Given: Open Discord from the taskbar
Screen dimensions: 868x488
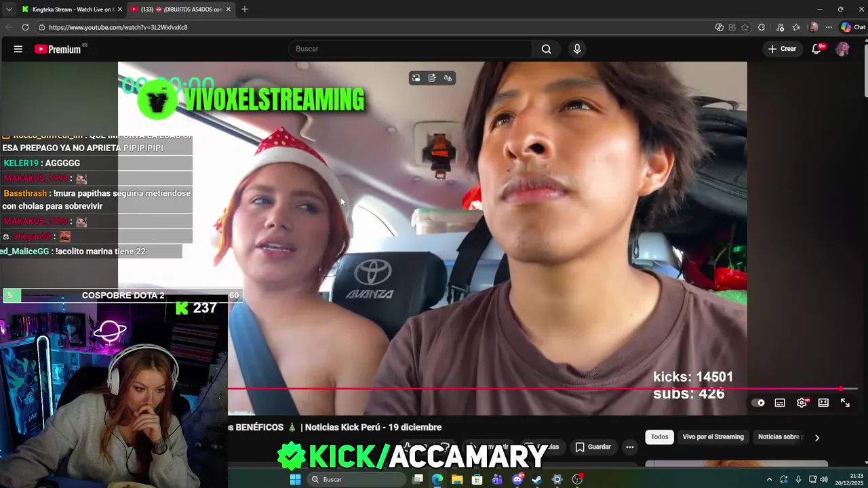Looking at the screenshot, I should click(517, 479).
